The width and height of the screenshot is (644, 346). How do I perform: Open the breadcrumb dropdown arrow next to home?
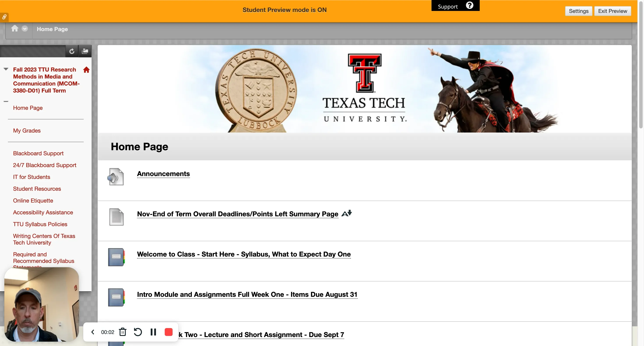coord(25,29)
